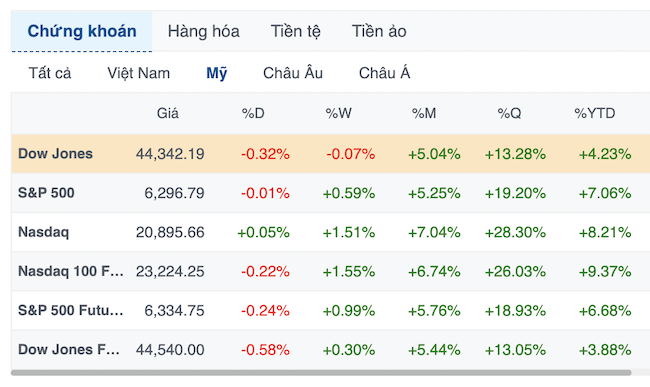Select the Châu Á region filter
Viewport: 650px width, 387px height.
pyautogui.click(x=384, y=73)
